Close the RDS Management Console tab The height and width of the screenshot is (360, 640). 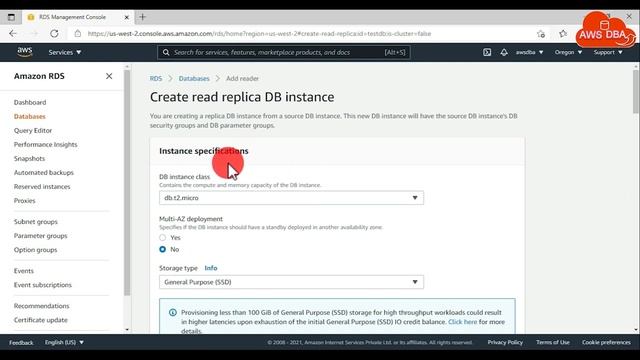pyautogui.click(x=127, y=17)
